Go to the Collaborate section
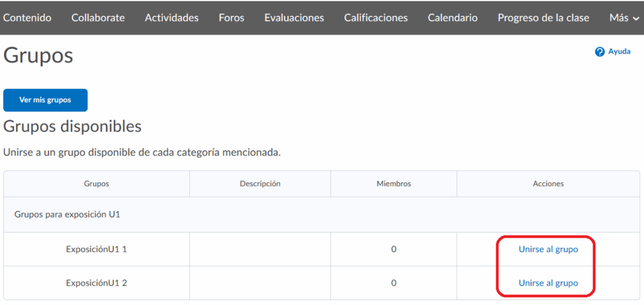 [98, 18]
